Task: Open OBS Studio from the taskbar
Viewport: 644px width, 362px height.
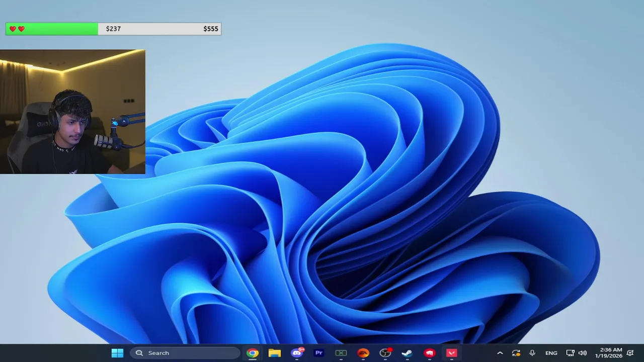Action: (385, 353)
